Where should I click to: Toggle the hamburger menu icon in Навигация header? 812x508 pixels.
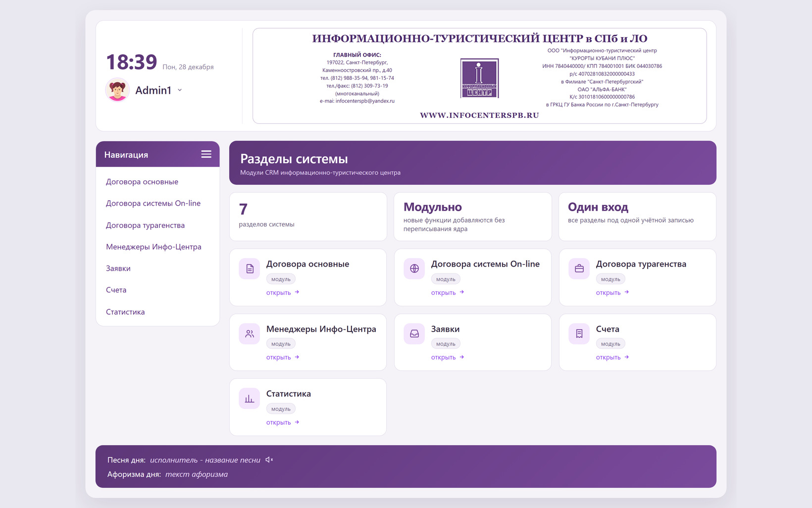tap(206, 154)
